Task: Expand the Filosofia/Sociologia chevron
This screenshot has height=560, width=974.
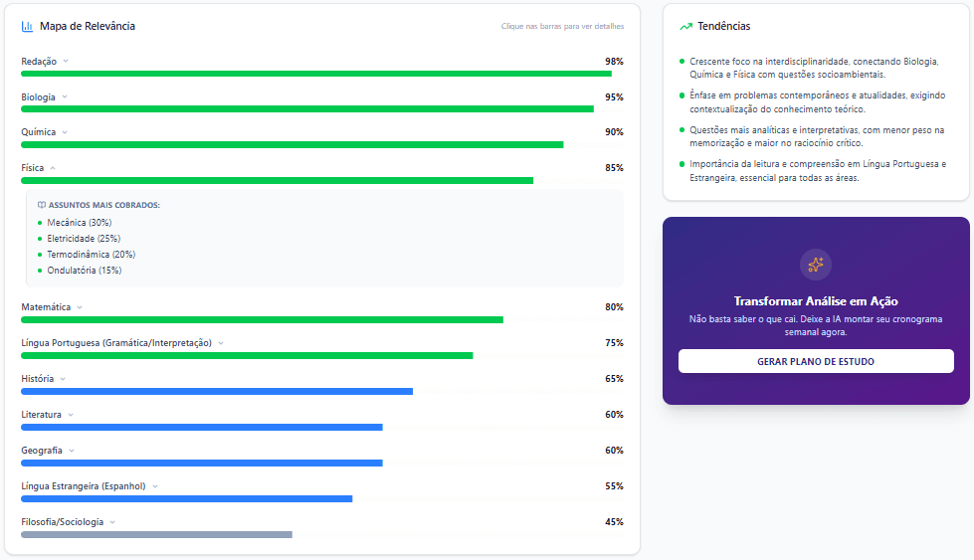Action: [x=112, y=522]
